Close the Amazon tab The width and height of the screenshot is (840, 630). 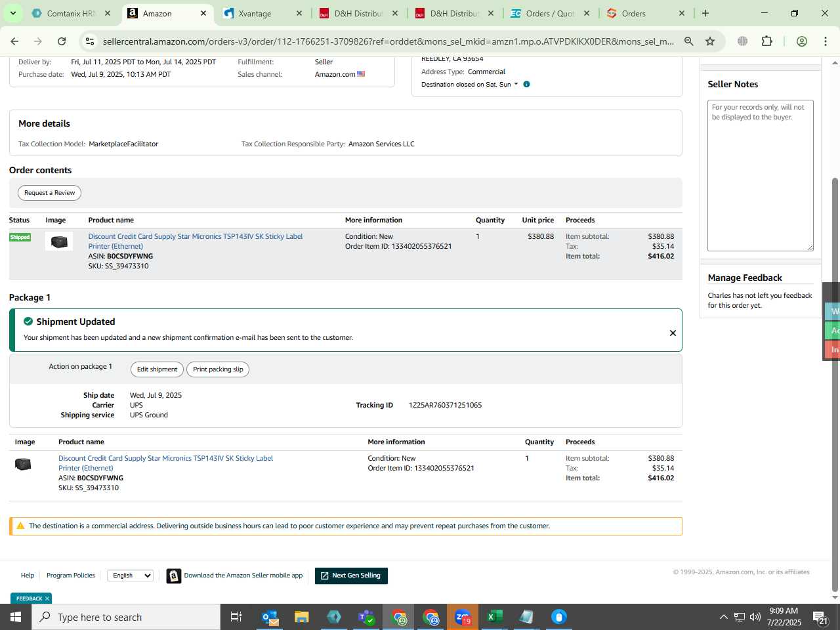click(203, 13)
